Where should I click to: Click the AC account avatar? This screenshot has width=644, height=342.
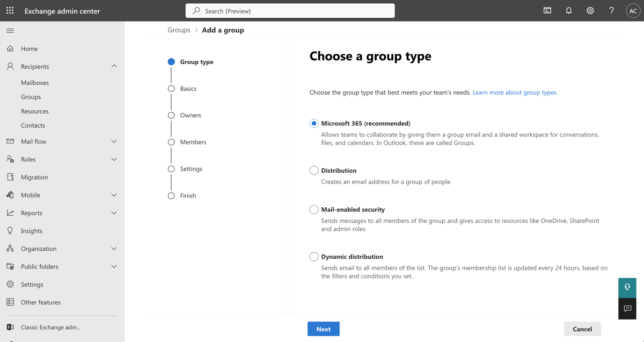633,10
